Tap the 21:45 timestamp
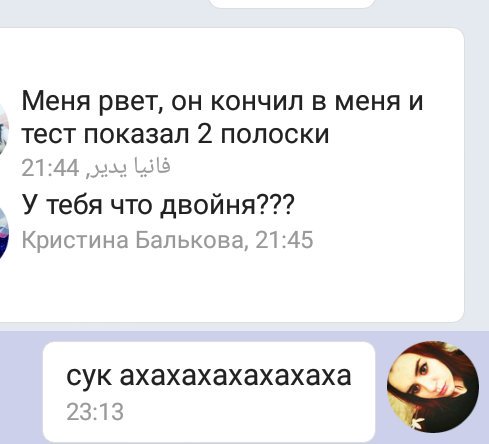Screen dimensions: 489x444 click(284, 240)
